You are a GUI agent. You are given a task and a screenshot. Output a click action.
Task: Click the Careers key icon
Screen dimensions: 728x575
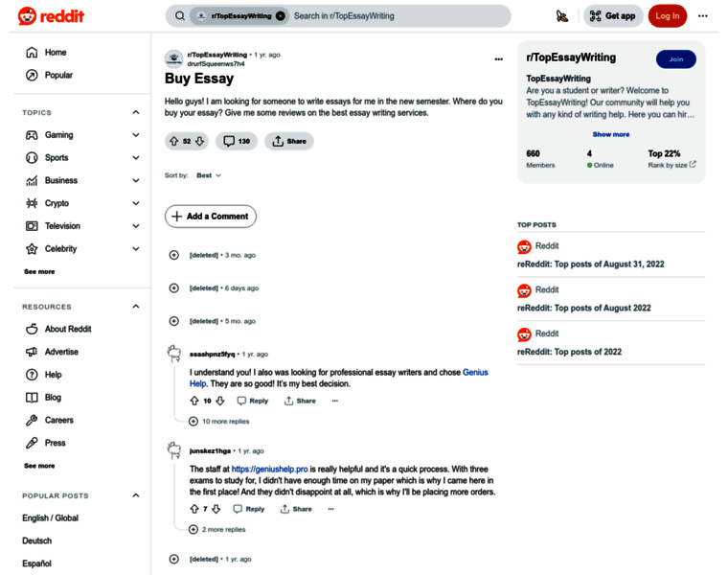tap(32, 420)
